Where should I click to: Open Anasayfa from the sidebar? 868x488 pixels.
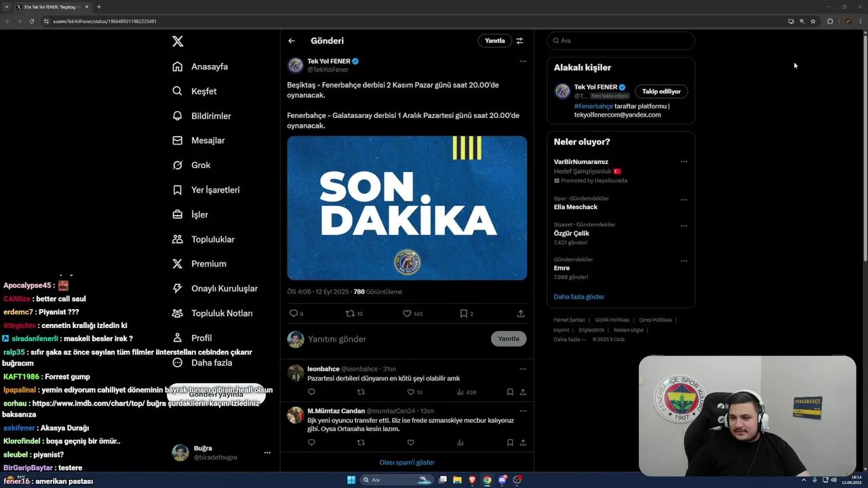click(200, 66)
